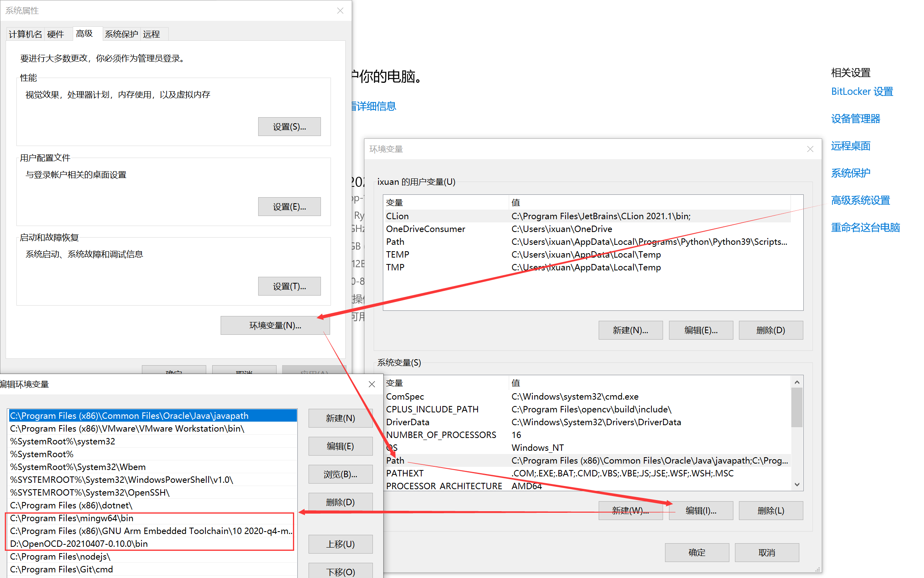Screen dimensions: 924x578
Task: Close the 编辑环境变量 dialog
Action: [x=372, y=384]
